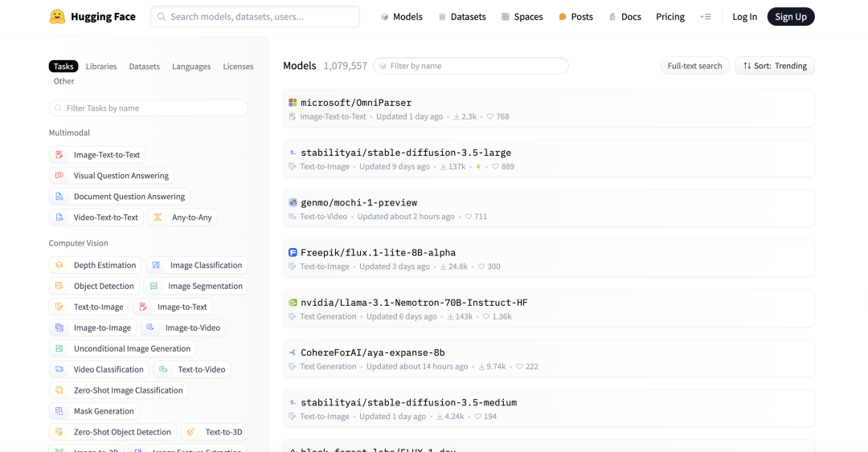Click the Text-to-Image sidebar task icon
Screen dimensions: 868x452
click(x=59, y=307)
